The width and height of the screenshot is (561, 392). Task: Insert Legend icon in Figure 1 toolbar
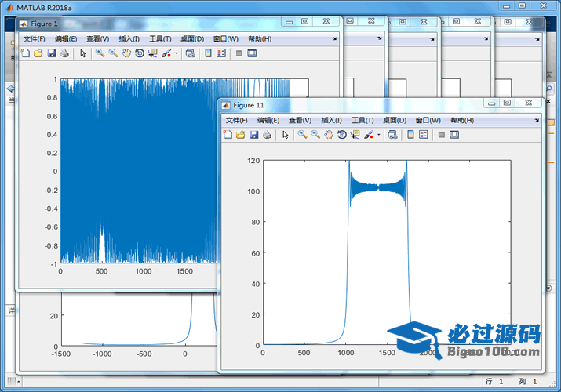(x=221, y=53)
